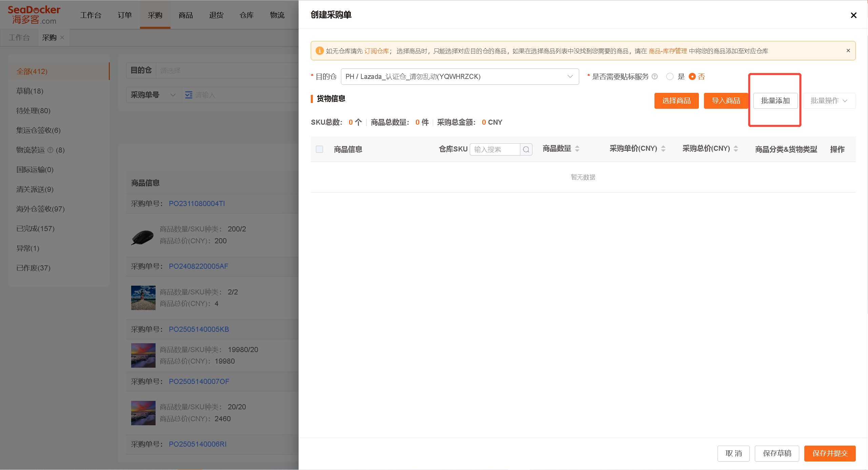Filter by 海外仓签收(97) status
The width and height of the screenshot is (868, 470).
tap(59, 209)
